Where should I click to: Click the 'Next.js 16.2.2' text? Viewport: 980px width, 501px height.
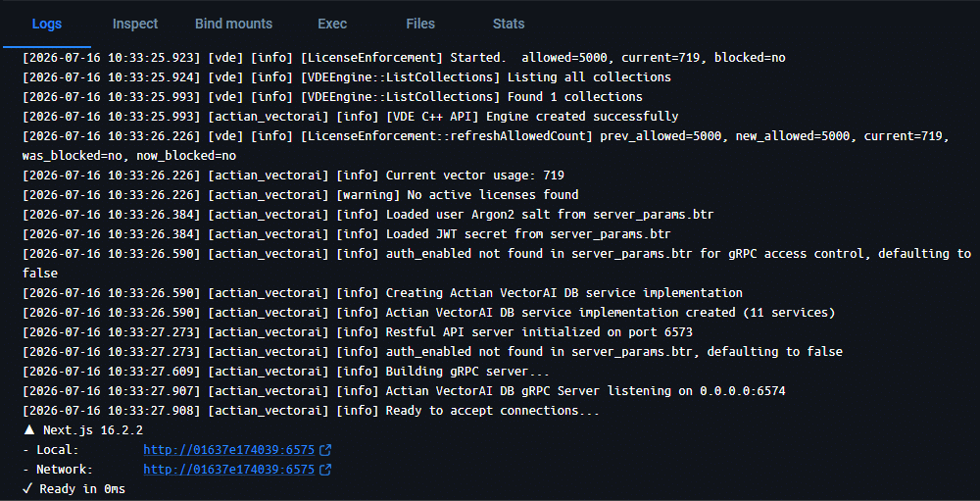pyautogui.click(x=93, y=430)
